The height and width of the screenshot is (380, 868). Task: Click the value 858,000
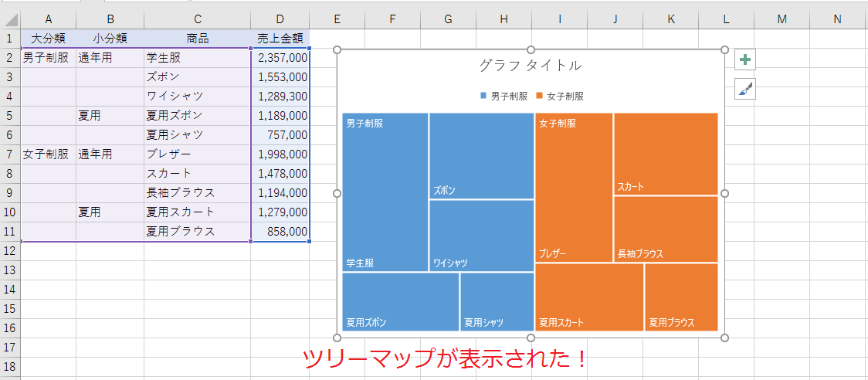coord(280,232)
